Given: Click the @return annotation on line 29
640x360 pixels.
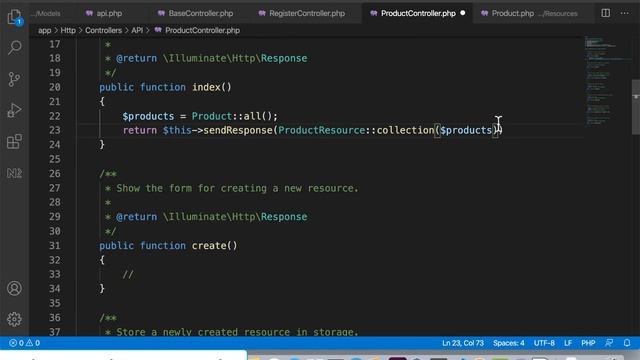Looking at the screenshot, I should pyautogui.click(x=136, y=217).
